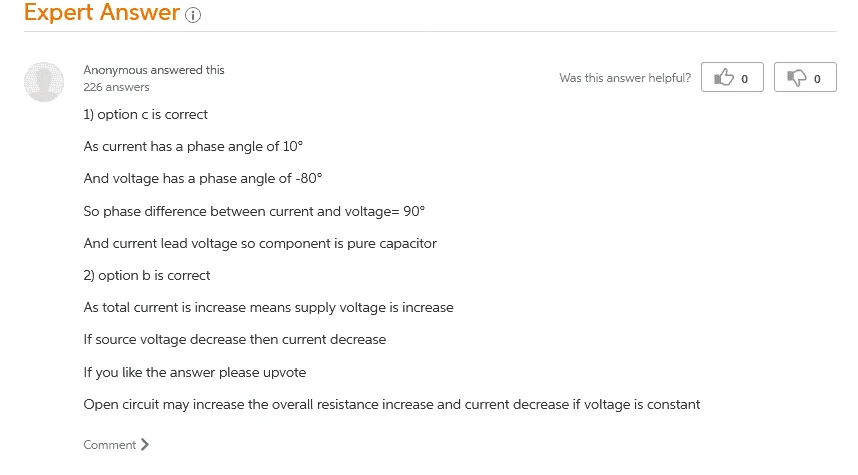Click the 'Open circuit may increase' sentence

click(392, 404)
